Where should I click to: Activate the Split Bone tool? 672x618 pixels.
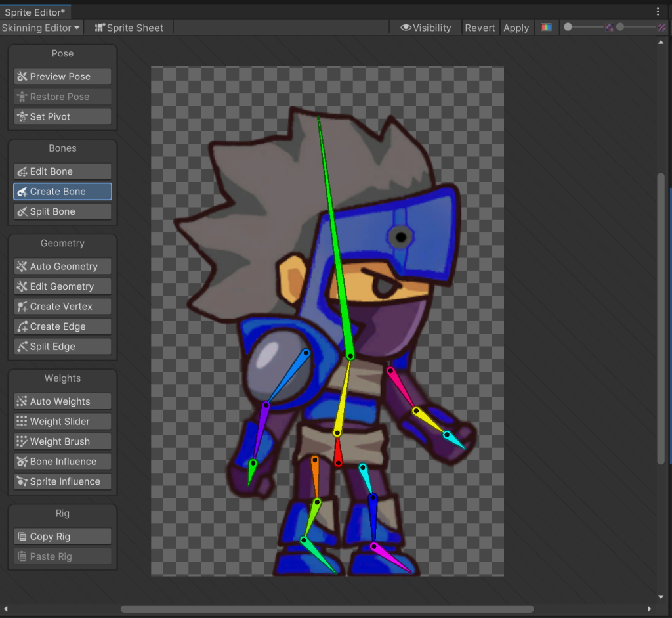click(62, 211)
